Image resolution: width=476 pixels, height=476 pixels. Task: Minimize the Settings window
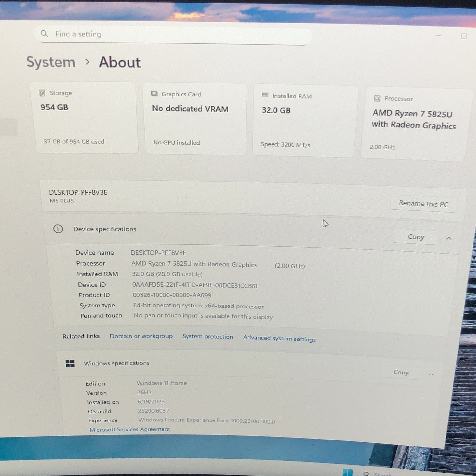[438, 35]
